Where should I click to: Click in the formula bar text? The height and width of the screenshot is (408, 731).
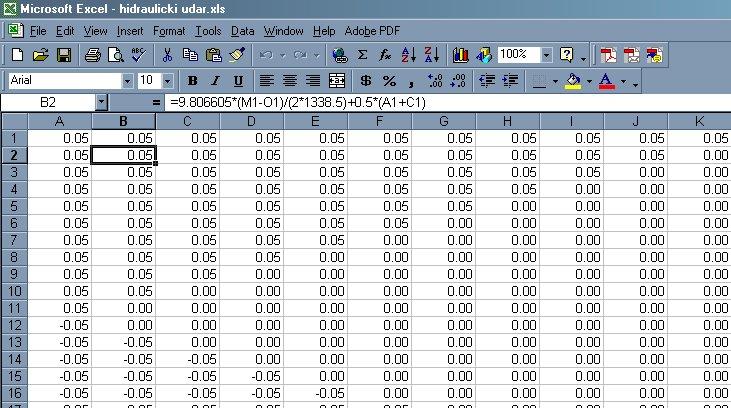298,103
